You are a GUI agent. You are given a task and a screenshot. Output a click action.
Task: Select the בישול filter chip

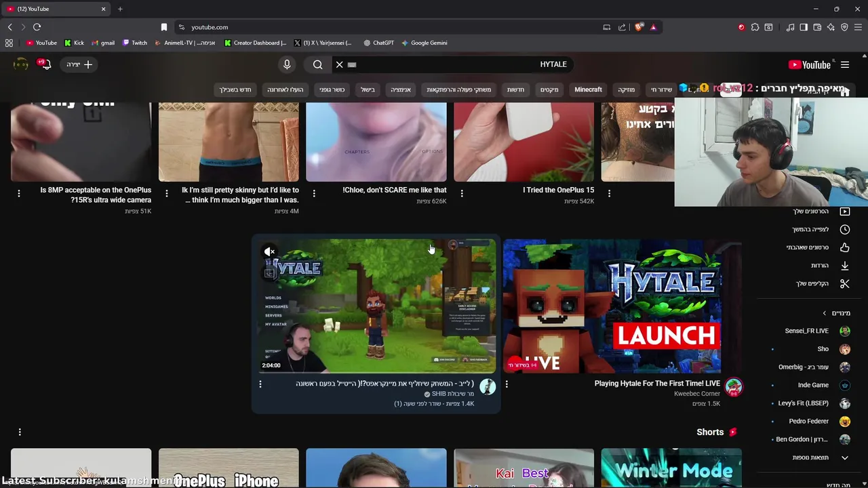368,89
